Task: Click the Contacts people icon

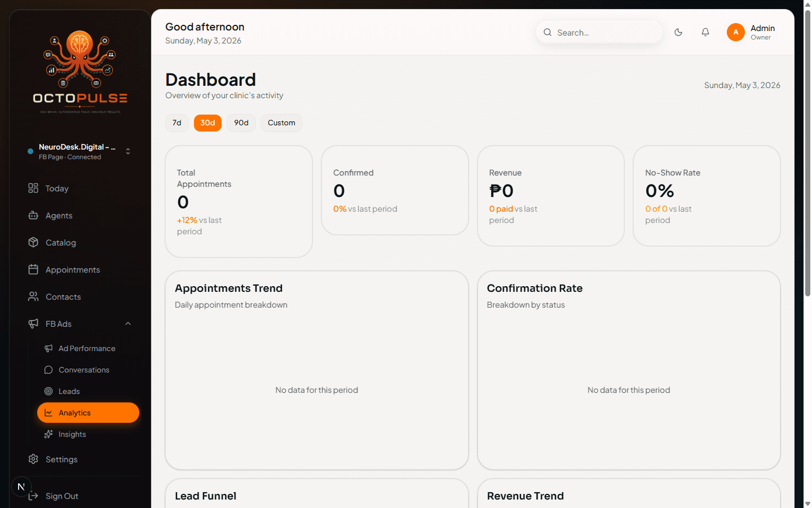Action: 33,296
